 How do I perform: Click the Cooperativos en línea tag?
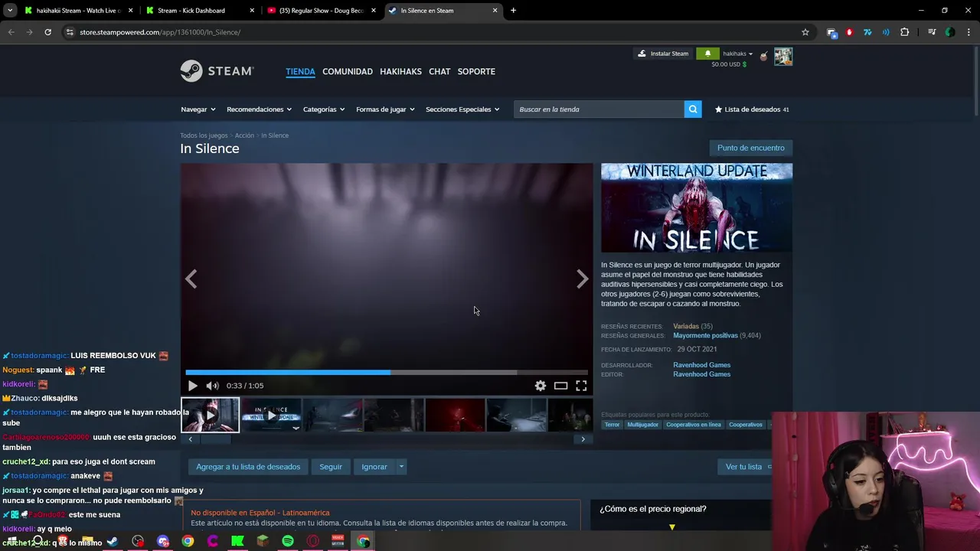click(693, 425)
